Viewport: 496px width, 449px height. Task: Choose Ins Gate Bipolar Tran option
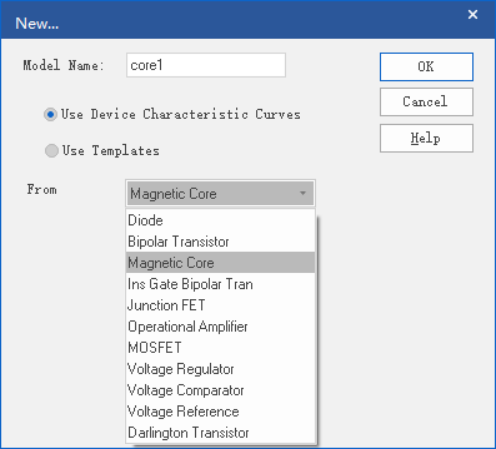click(x=220, y=284)
